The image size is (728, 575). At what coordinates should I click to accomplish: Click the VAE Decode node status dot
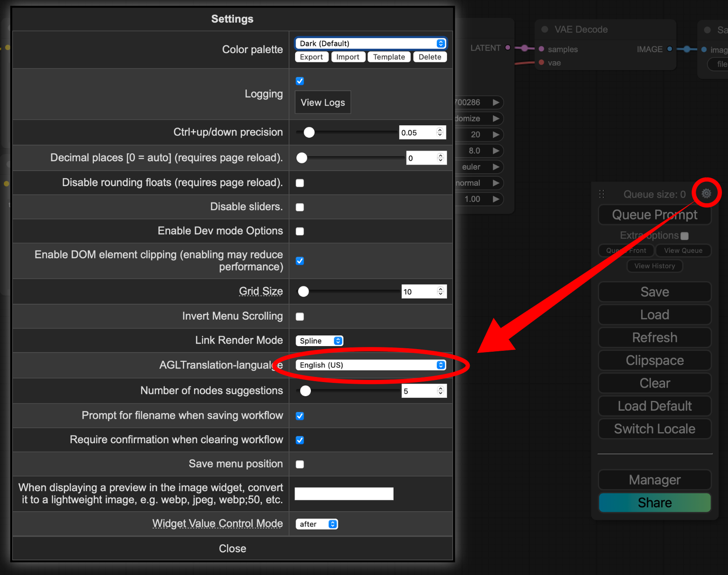pos(544,29)
